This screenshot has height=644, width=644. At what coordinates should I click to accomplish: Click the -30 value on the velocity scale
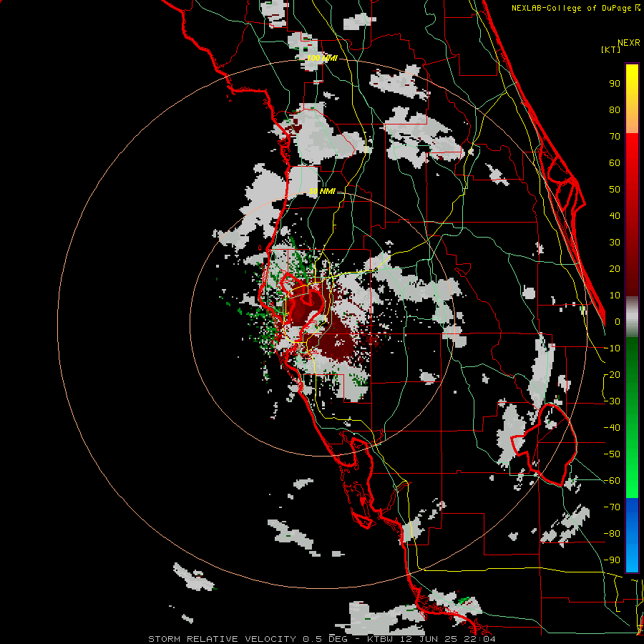click(612, 401)
